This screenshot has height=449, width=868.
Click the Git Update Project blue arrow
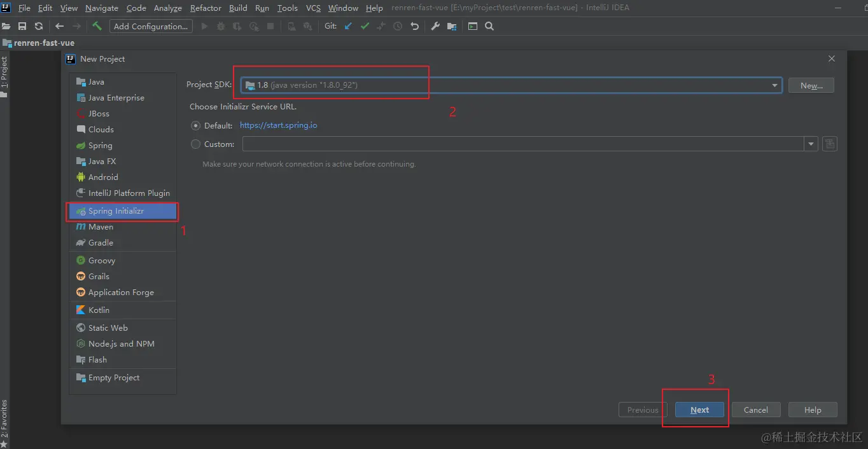point(348,26)
